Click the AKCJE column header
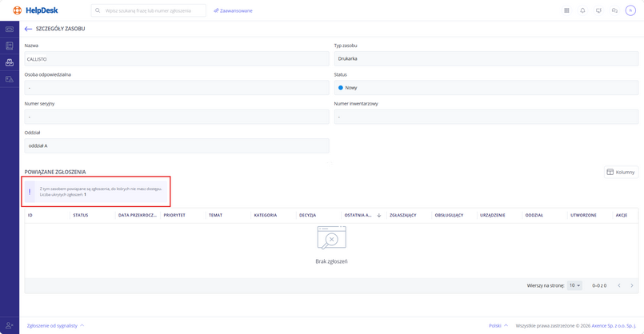644x334 pixels. [x=622, y=215]
